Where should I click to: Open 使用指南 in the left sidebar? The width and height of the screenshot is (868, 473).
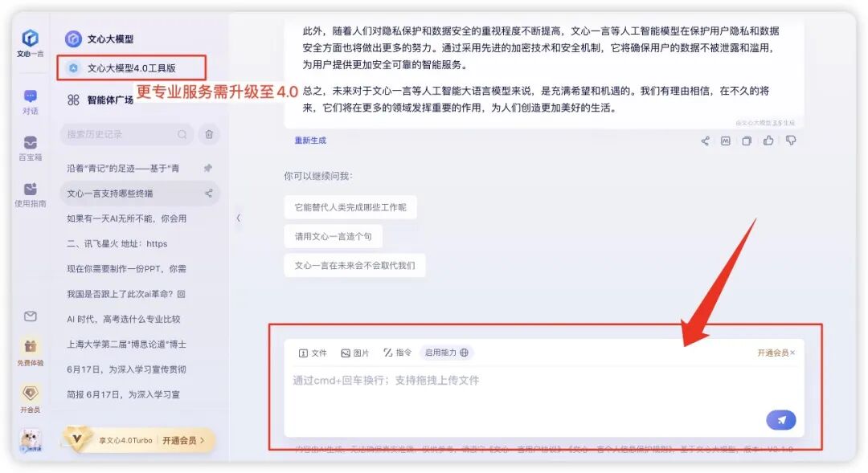(31, 193)
